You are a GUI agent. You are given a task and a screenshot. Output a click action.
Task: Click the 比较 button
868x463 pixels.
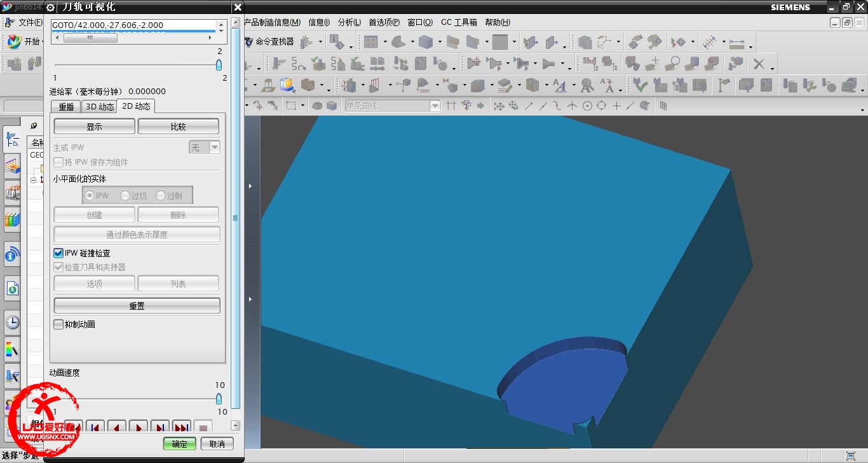point(178,127)
